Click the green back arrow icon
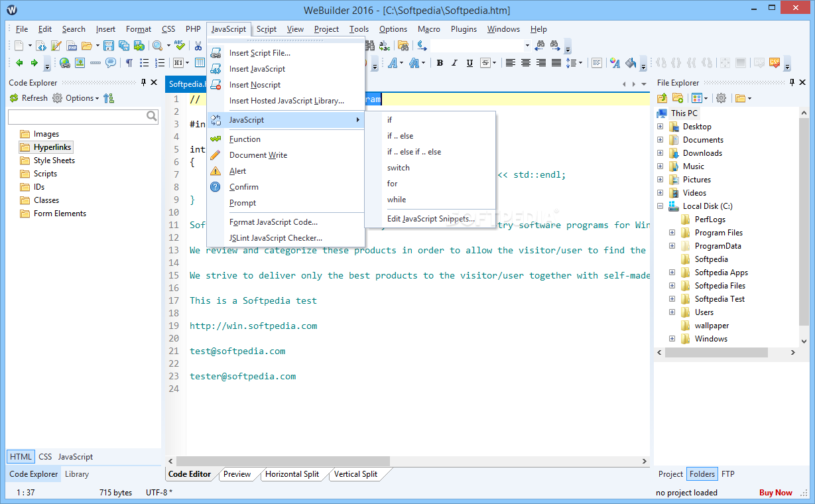This screenshot has width=815, height=504. click(19, 63)
